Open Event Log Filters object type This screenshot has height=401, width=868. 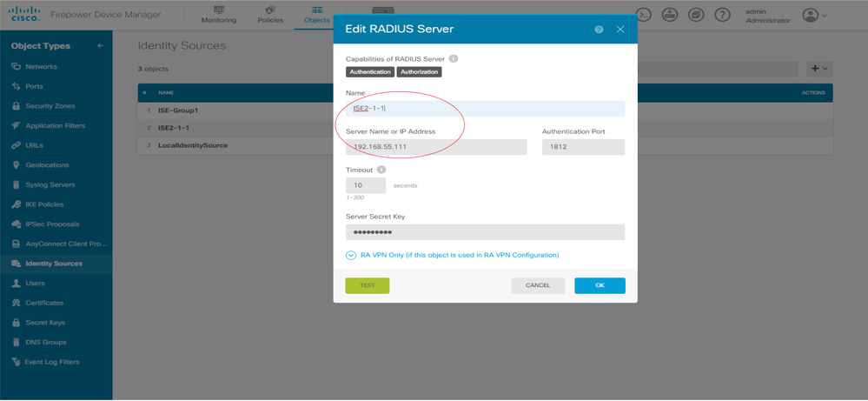(x=52, y=362)
